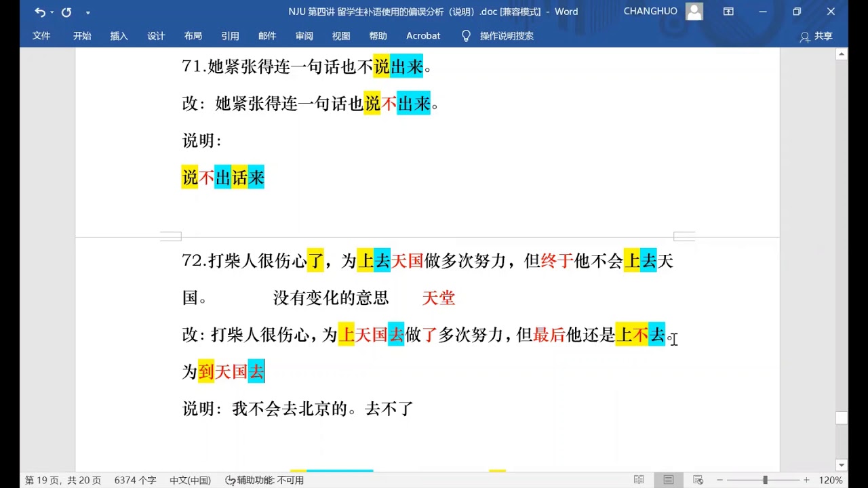Click the text 去不了
868x488 pixels.
390,409
